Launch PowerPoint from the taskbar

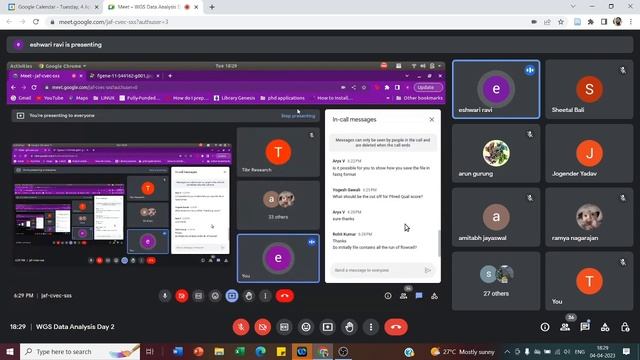198,351
